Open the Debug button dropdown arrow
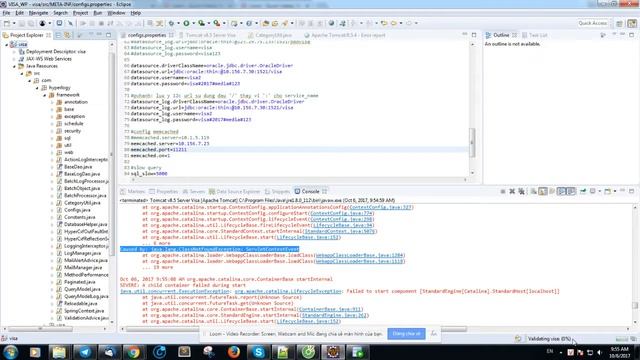 [x=179, y=23]
